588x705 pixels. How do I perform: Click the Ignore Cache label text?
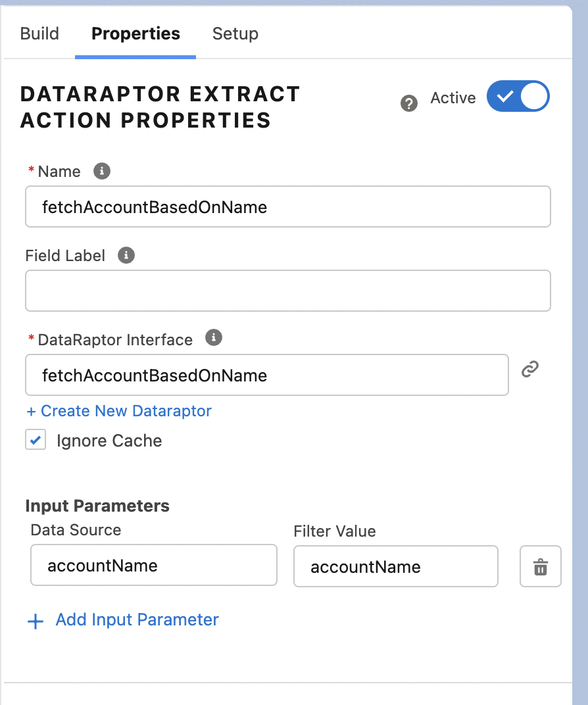[x=109, y=441]
